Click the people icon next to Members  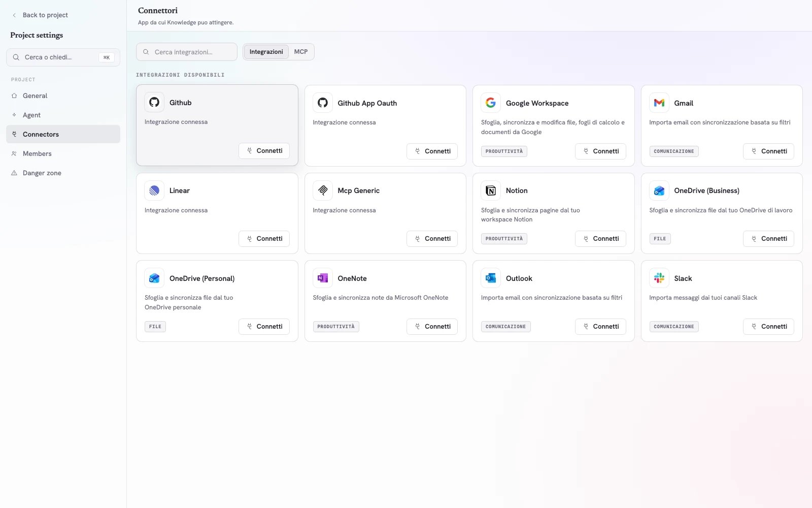coord(14,153)
